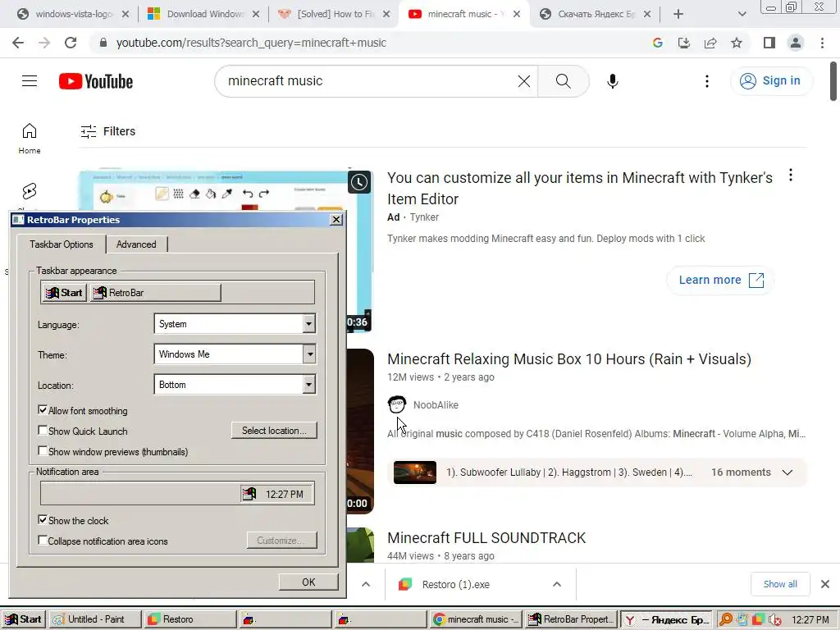
Task: Close the downloads bar
Action: coord(825,584)
